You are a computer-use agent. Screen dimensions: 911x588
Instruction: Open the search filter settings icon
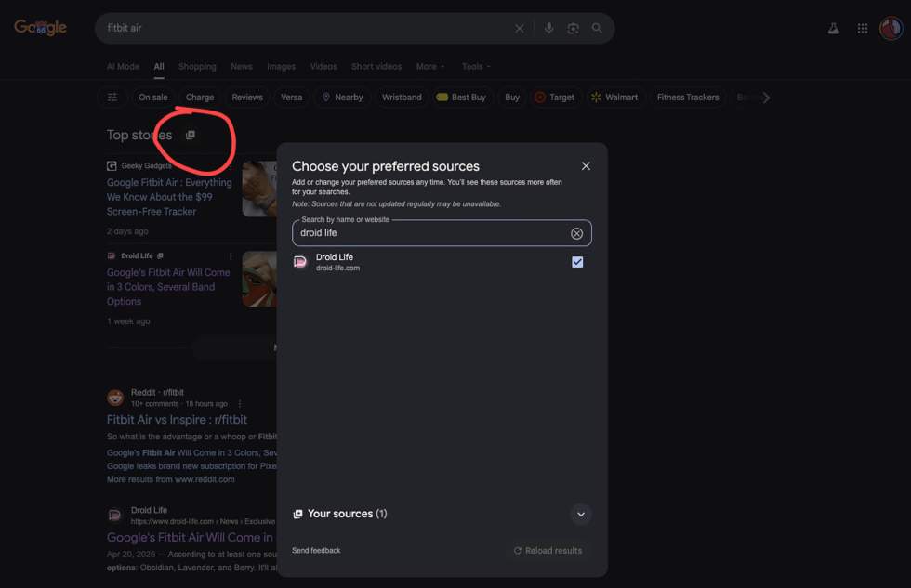[x=112, y=98]
